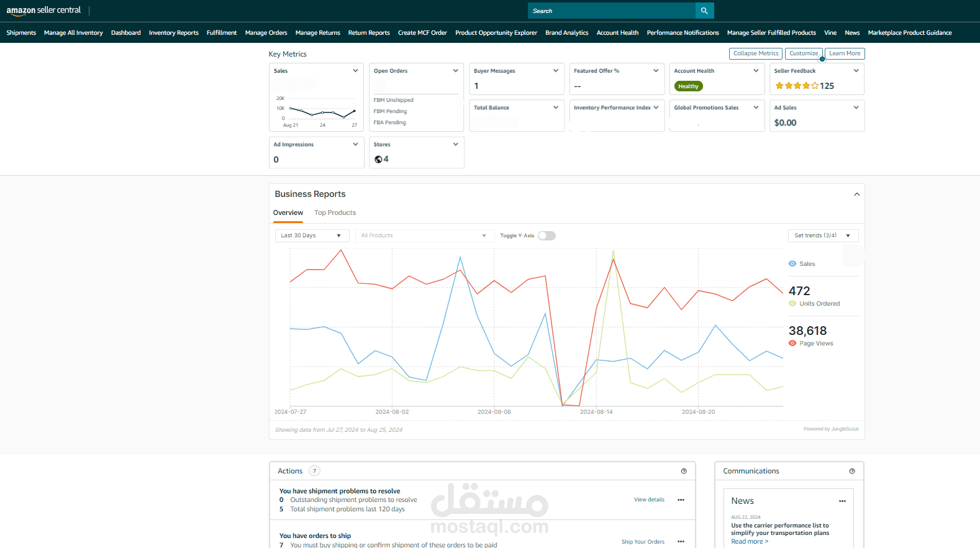Click the search magnifier icon
The height and width of the screenshot is (548, 980).
[x=704, y=11]
